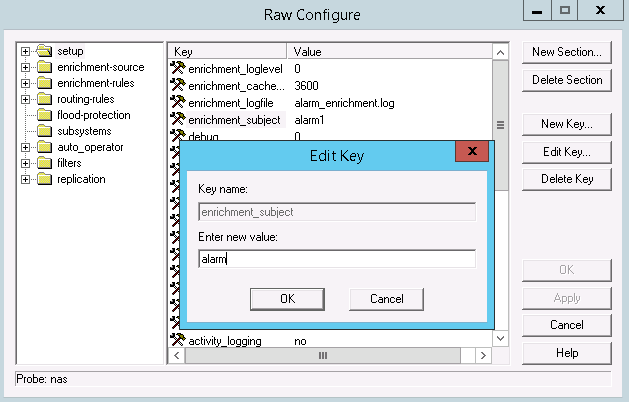Expand the enrichment-rules tree node
631x402 pixels.
(25, 83)
